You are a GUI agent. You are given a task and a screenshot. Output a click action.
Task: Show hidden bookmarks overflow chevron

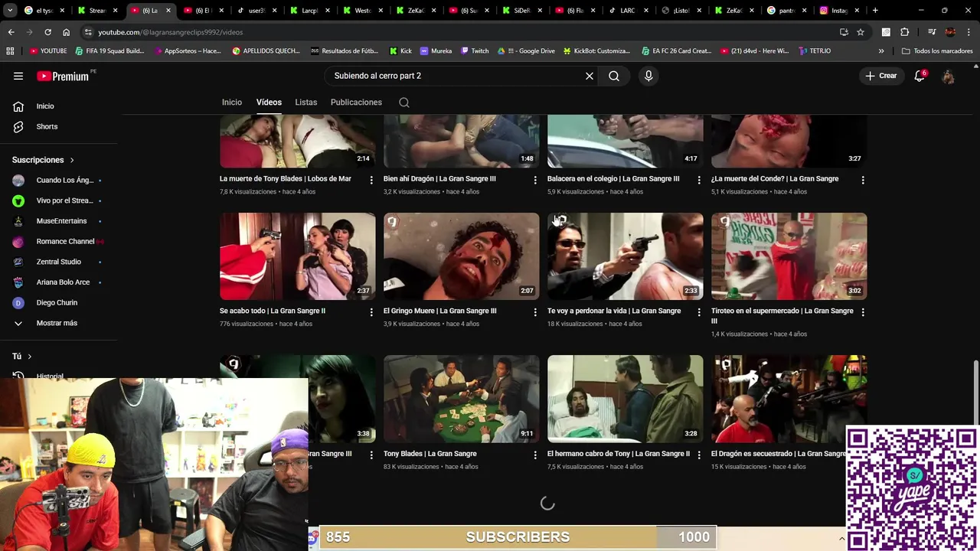881,51
